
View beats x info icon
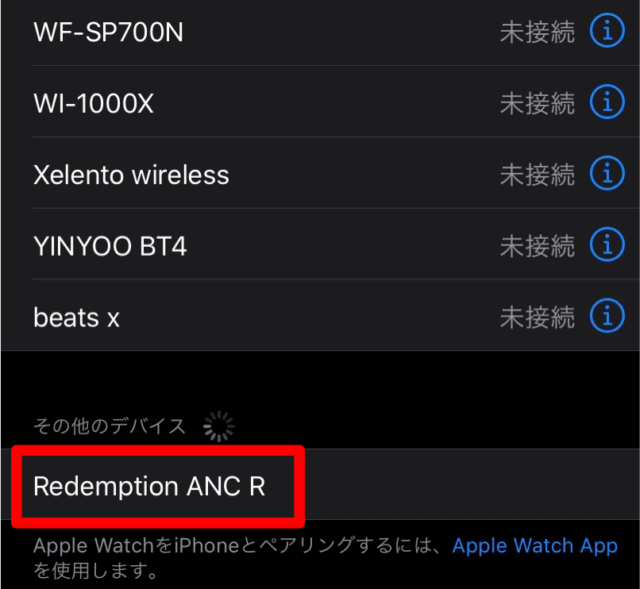click(x=607, y=316)
